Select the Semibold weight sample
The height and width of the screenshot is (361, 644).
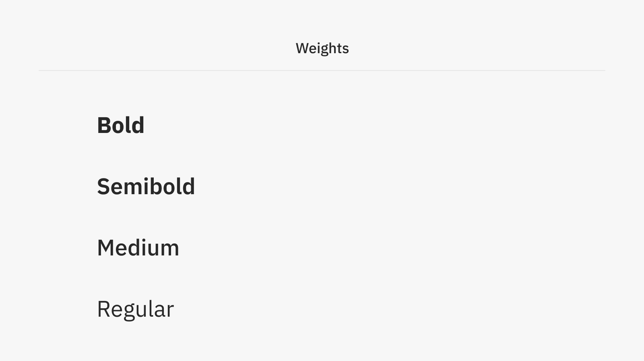pos(146,186)
